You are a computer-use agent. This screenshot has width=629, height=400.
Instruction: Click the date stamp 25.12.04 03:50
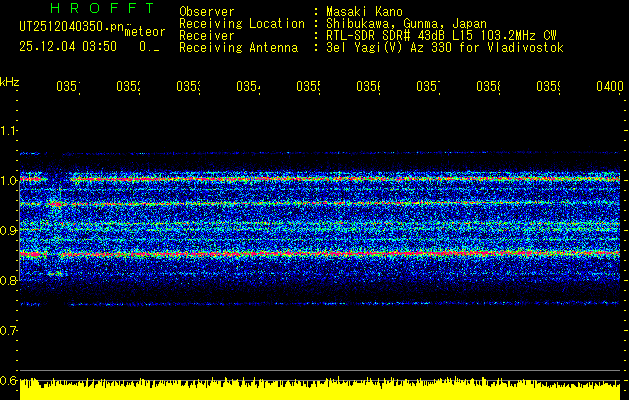[68, 47]
